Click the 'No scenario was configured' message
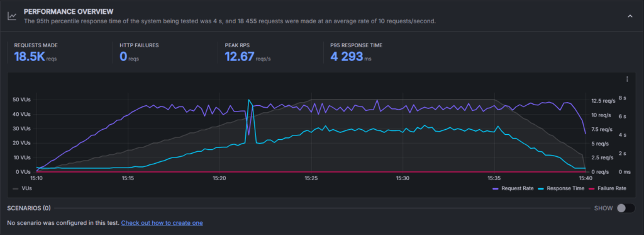 (64, 222)
